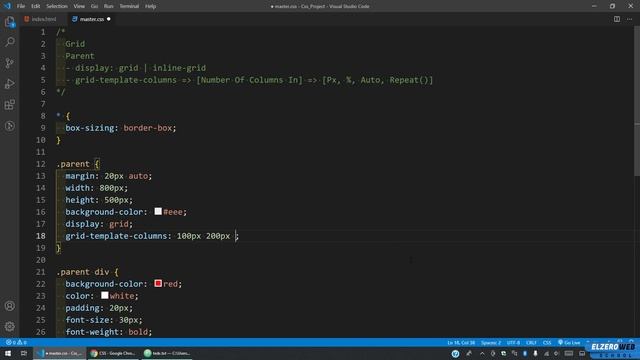The width and height of the screenshot is (640, 360).
Task: Switch to Google Chrome in taskbar
Action: point(113,353)
